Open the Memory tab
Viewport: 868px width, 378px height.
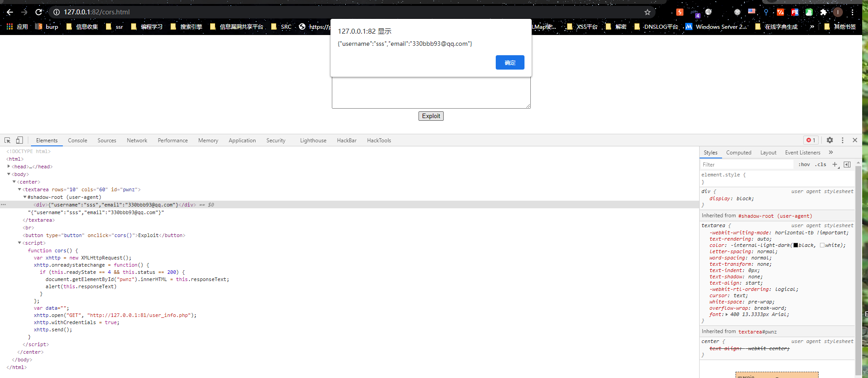pyautogui.click(x=208, y=141)
